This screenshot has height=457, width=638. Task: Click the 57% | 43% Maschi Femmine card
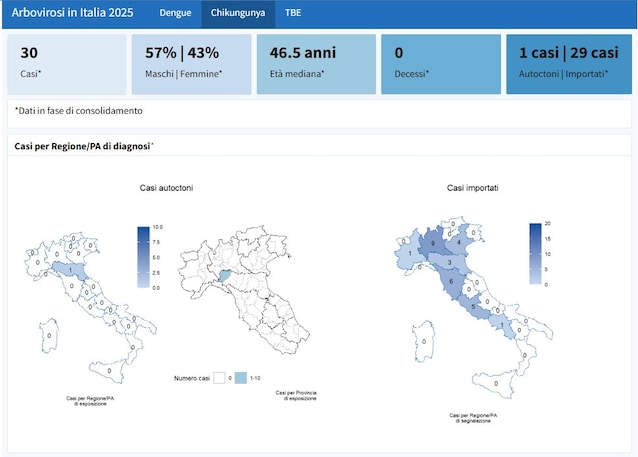click(192, 64)
